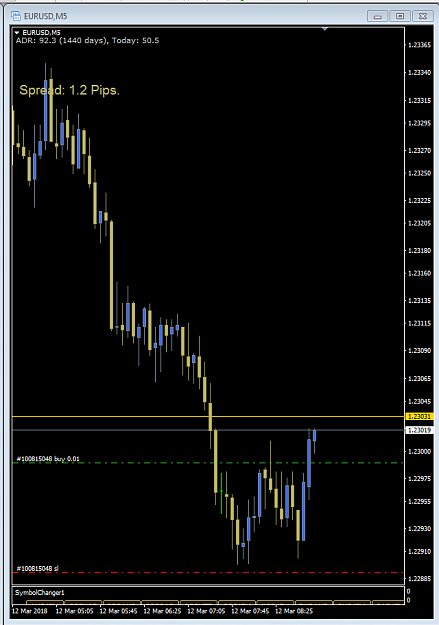Open the EURUSD,M5 chart dropdown triangle
439x625 pixels.
17,33
